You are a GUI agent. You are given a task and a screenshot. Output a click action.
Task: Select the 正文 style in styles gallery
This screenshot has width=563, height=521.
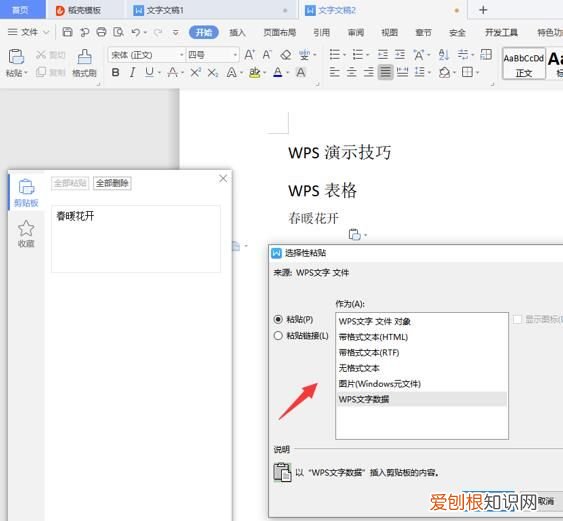[524, 64]
